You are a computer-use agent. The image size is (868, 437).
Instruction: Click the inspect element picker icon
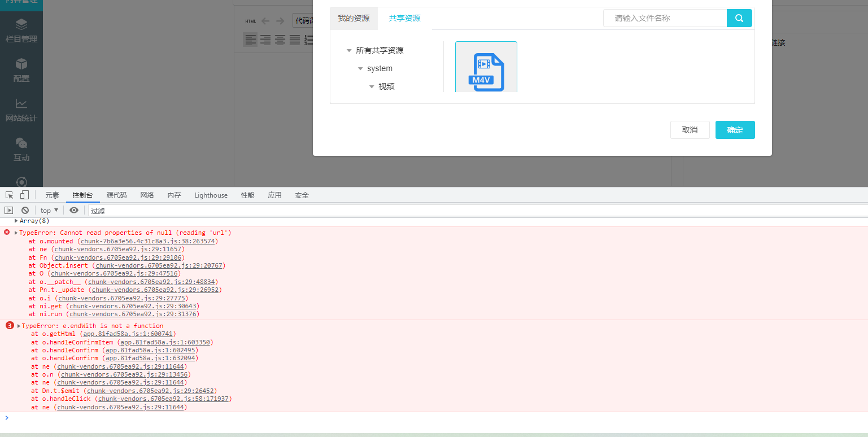[9, 195]
